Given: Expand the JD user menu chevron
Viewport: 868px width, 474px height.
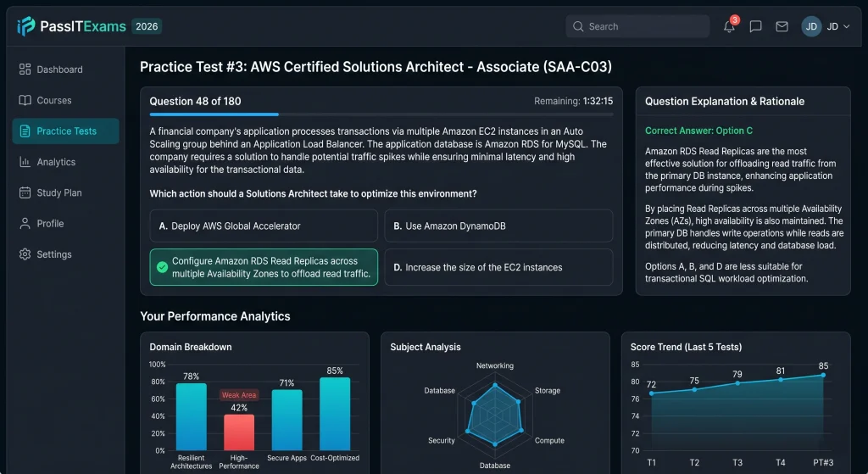Looking at the screenshot, I should (847, 26).
